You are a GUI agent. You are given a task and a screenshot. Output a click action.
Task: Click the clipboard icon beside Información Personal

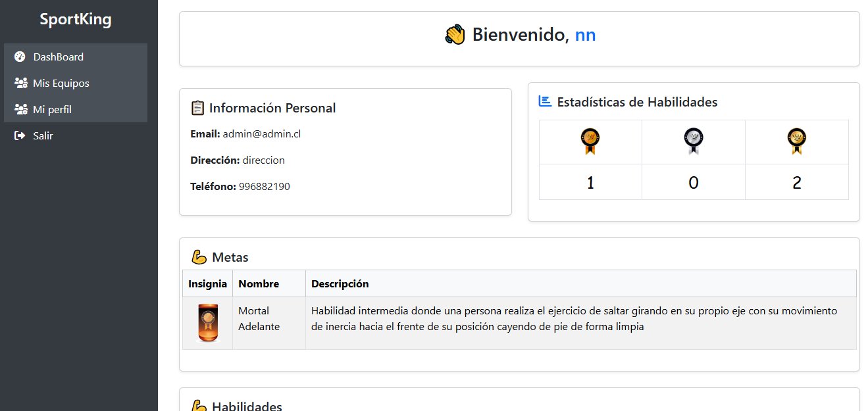click(196, 107)
